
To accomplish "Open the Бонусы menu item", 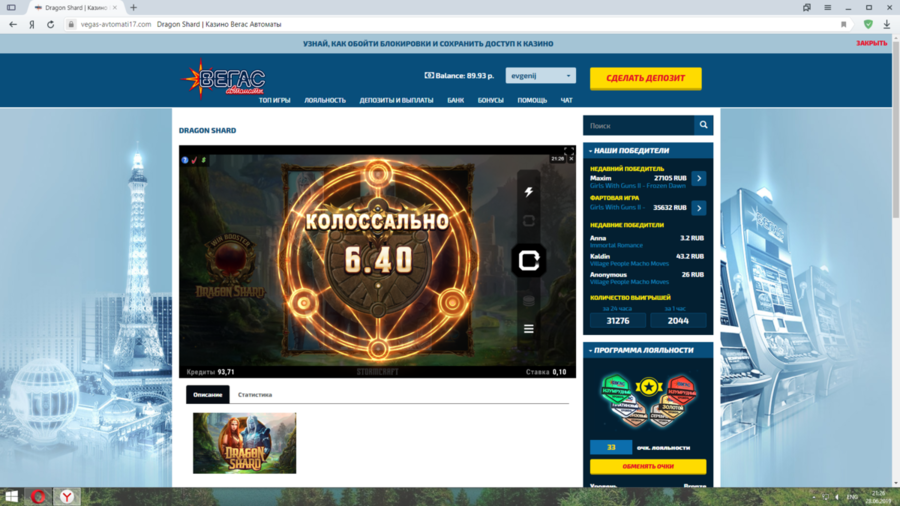I will pyautogui.click(x=490, y=100).
